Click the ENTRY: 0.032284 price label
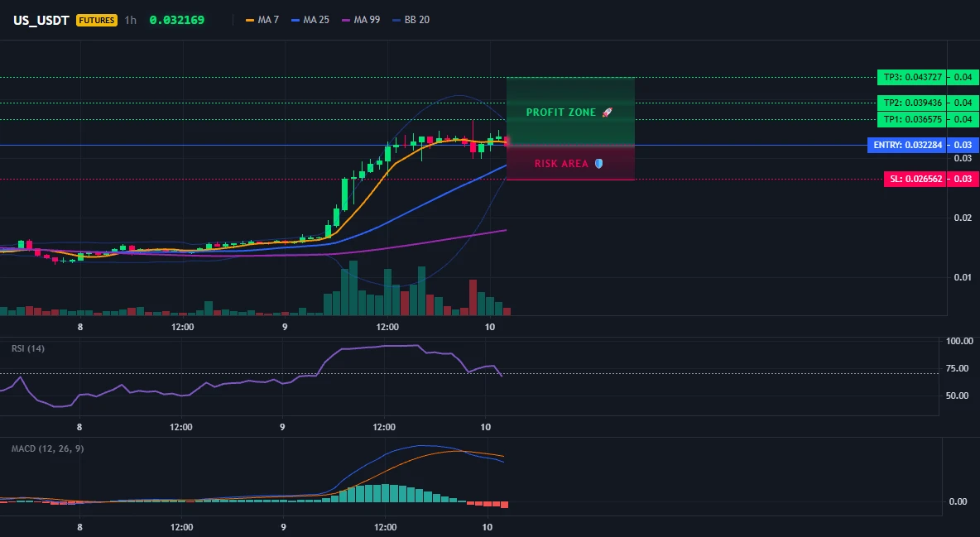This screenshot has width=980, height=537. point(907,145)
